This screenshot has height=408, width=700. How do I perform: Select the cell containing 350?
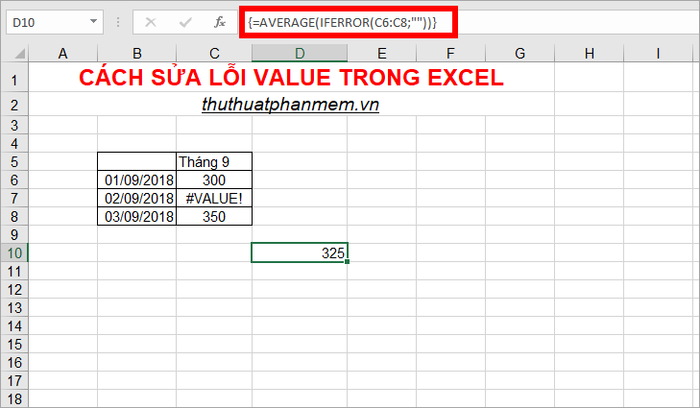(x=214, y=216)
